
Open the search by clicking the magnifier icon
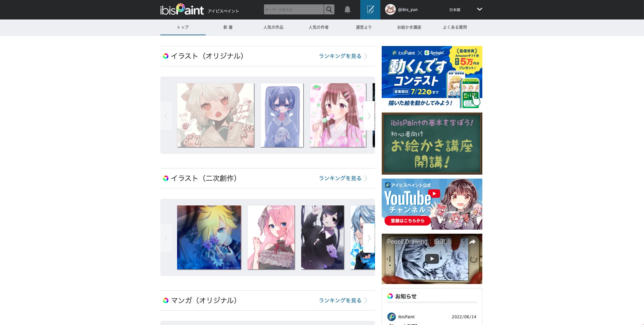click(329, 9)
